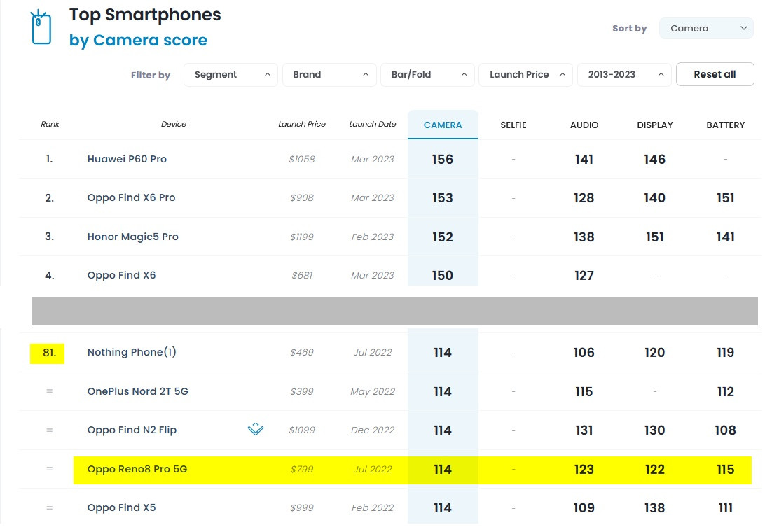Click the Honor Magic5 Pro device name

coord(132,237)
